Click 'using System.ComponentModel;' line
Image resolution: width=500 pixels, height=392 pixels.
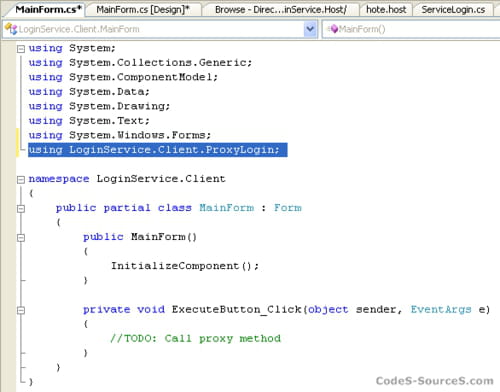point(123,77)
